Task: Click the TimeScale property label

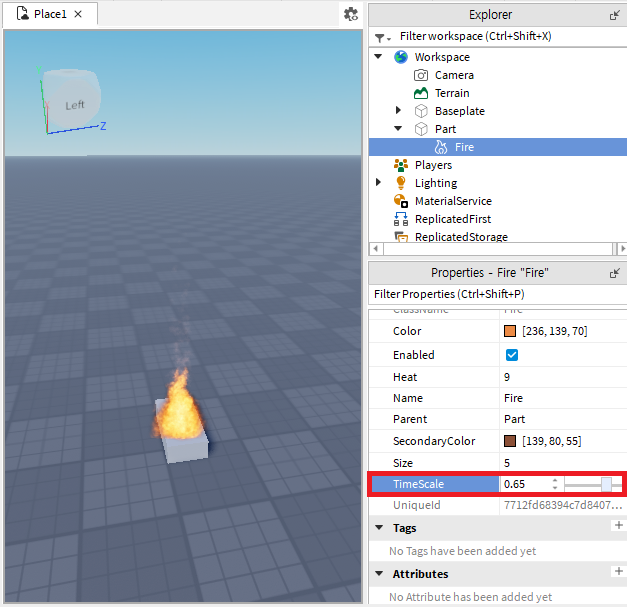Action: coord(418,484)
